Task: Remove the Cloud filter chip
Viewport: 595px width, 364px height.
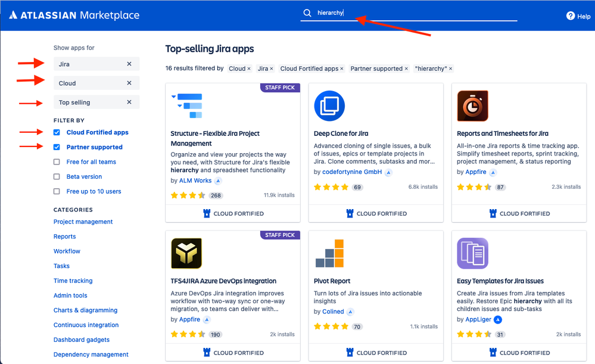Action: [x=249, y=69]
